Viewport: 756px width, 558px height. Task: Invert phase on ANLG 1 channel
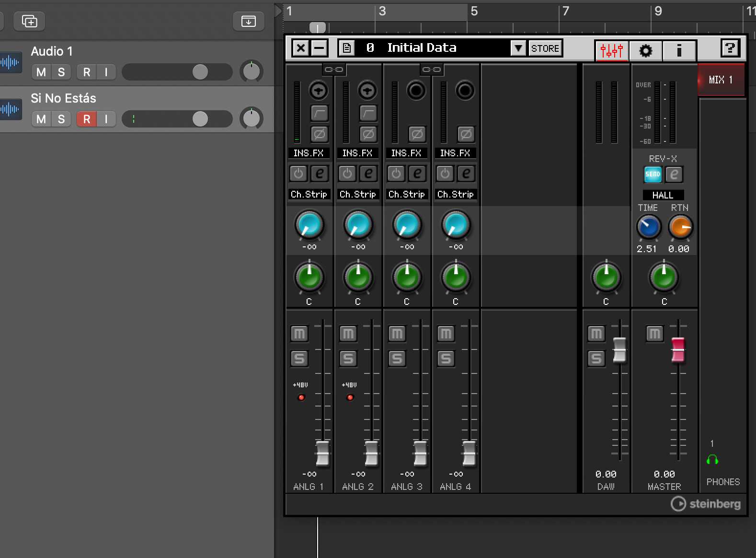(x=319, y=134)
